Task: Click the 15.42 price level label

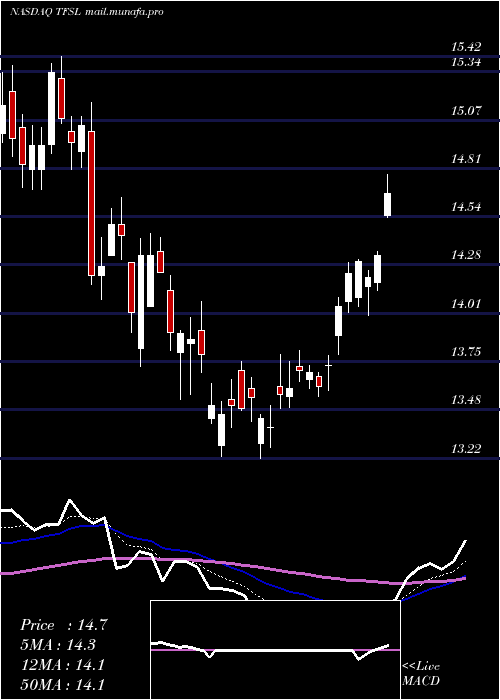Action: 466,47
